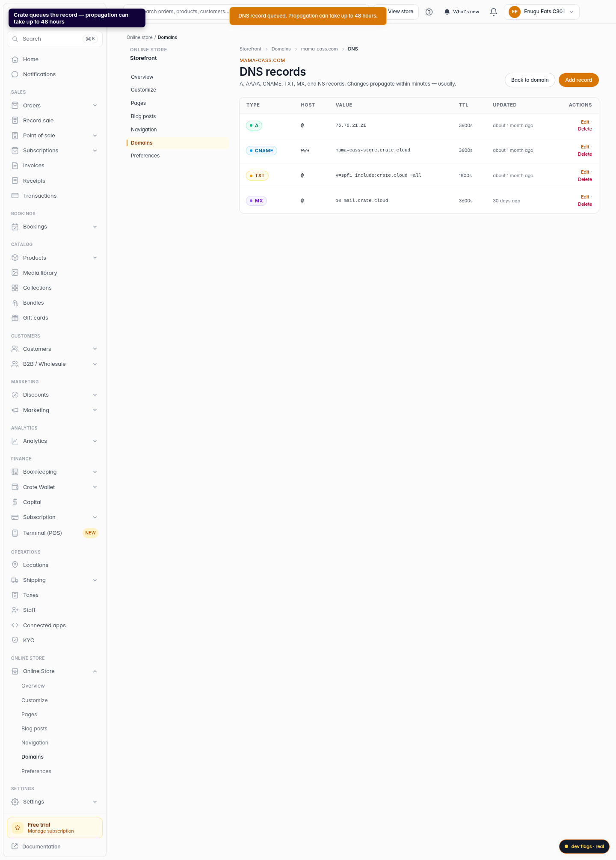616x860 pixels.
Task: Click the Documentation external link icon
Action: (15, 846)
